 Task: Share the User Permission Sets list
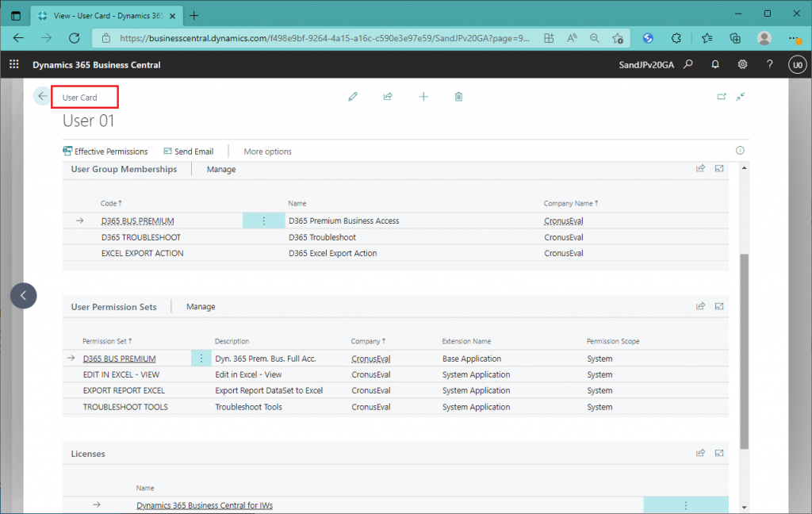click(701, 305)
